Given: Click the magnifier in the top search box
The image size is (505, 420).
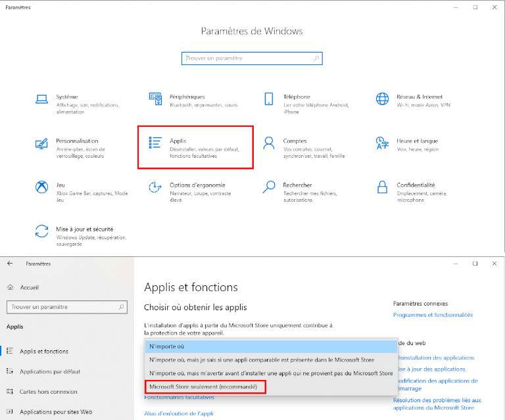Looking at the screenshot, I should point(316,58).
